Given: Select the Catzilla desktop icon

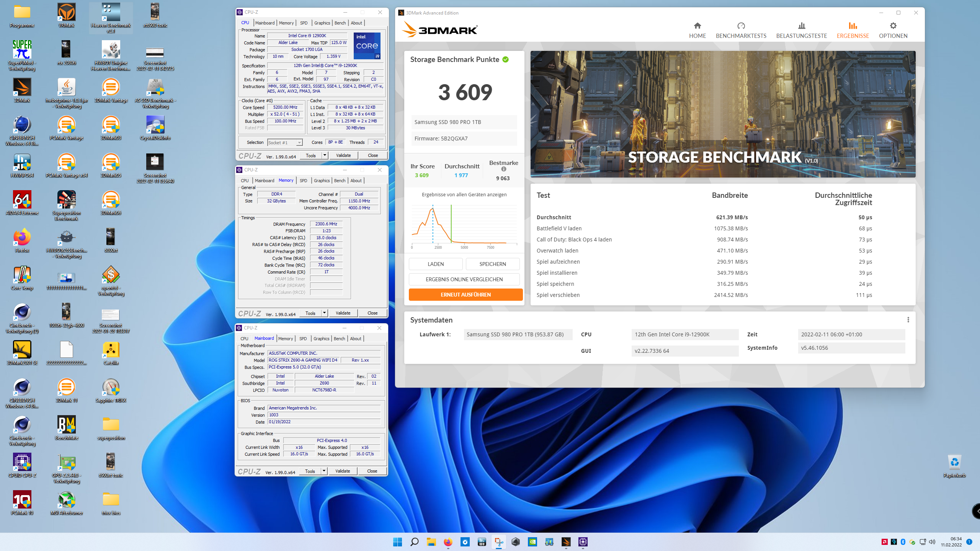Looking at the screenshot, I should click(111, 353).
